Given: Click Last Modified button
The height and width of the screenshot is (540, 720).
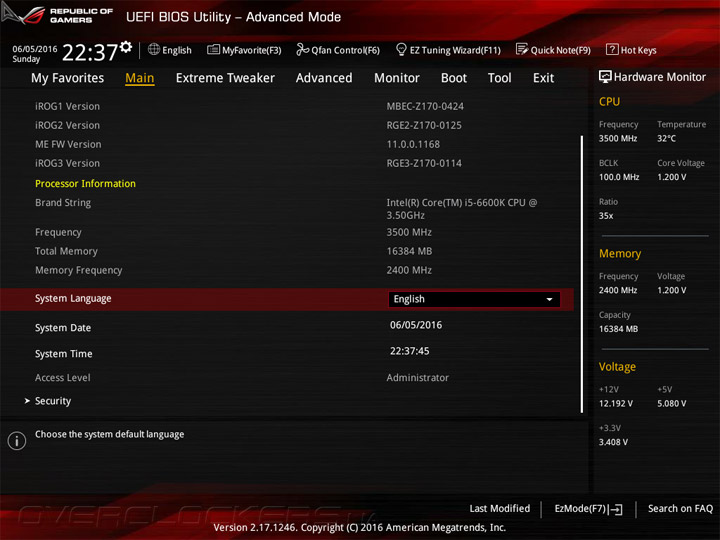Looking at the screenshot, I should (x=500, y=509).
